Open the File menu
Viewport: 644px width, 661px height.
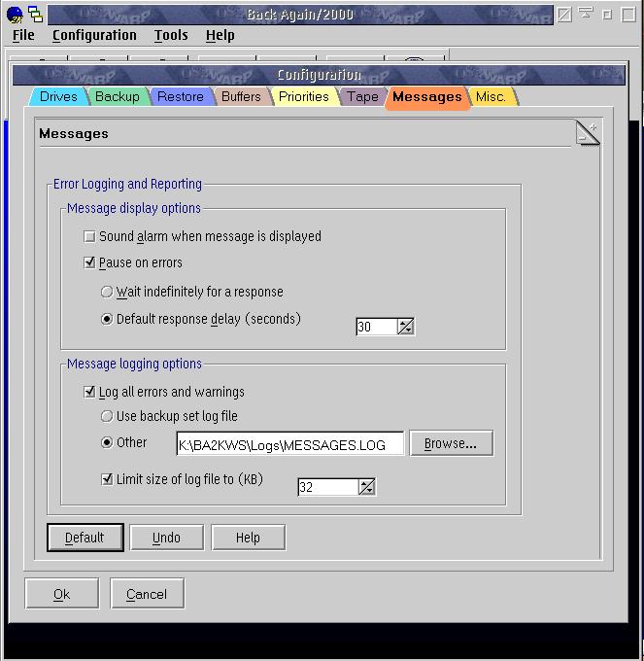coord(23,35)
